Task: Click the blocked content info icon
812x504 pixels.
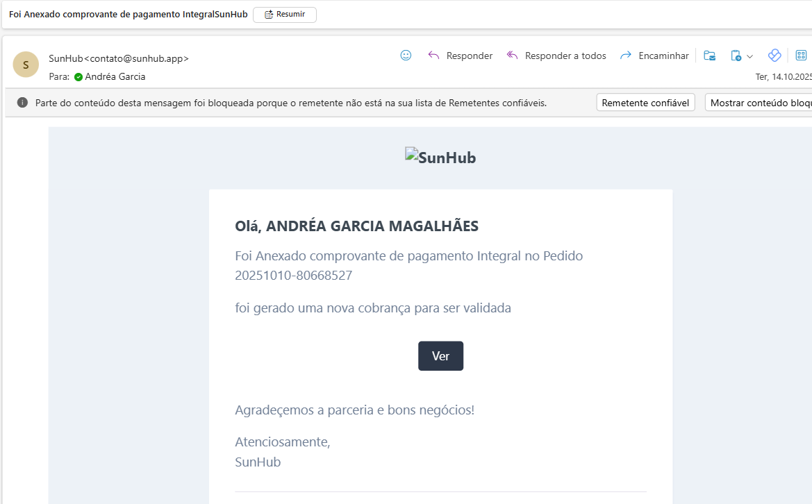Action: coord(22,103)
